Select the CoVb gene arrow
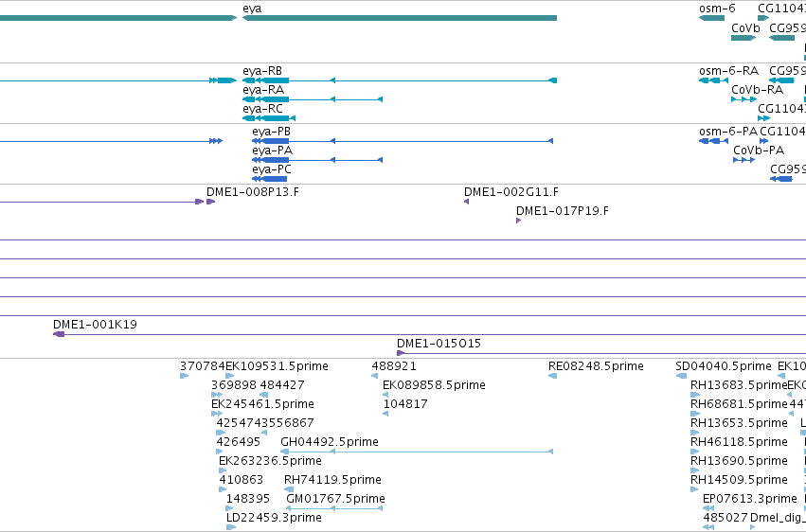The image size is (806, 532). 743,38
